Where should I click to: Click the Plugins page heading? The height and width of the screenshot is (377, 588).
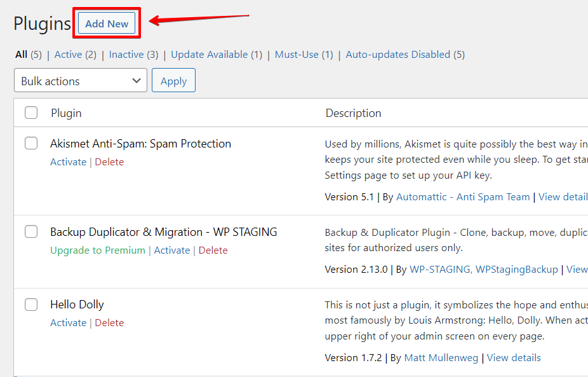[x=42, y=24]
